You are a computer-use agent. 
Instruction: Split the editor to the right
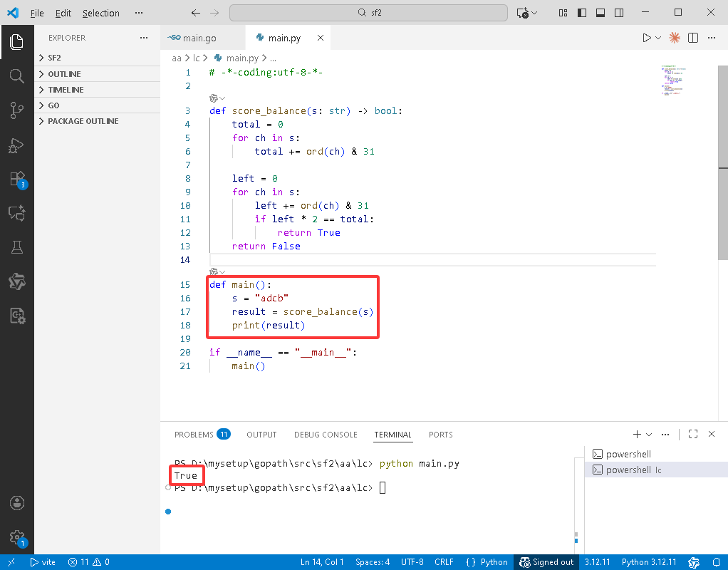click(693, 38)
